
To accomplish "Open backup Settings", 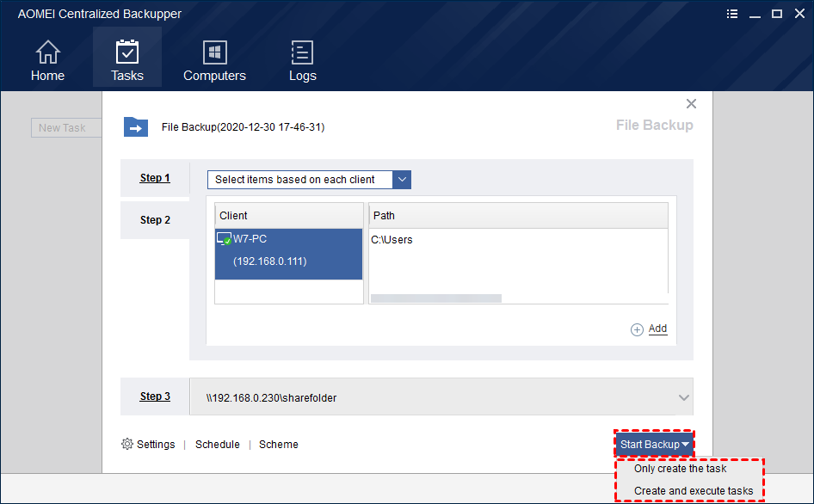I will (156, 445).
